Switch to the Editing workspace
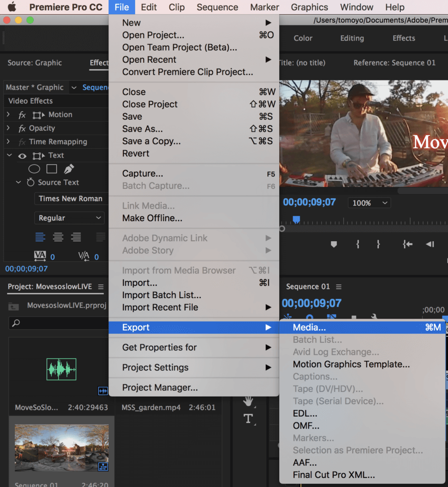 click(352, 38)
